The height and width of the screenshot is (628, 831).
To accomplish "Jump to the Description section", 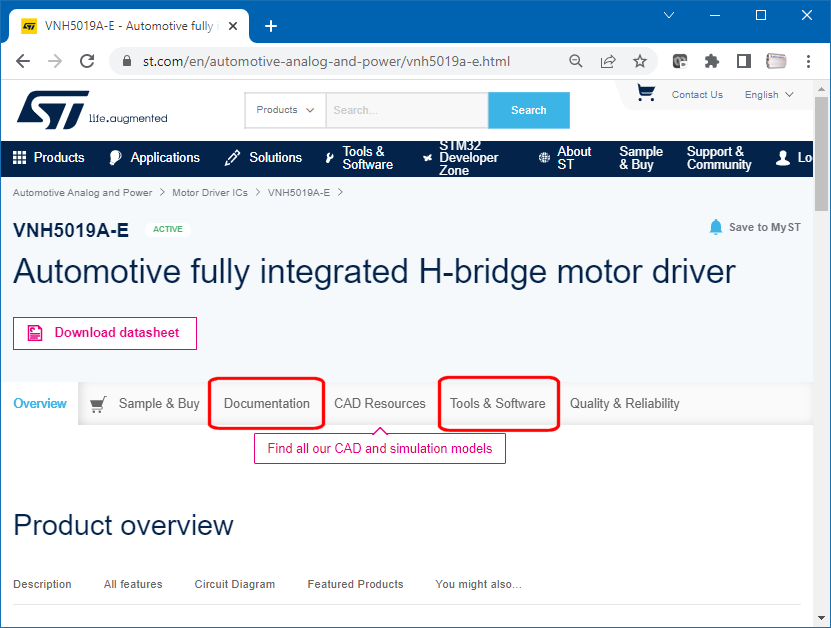I will 42,584.
